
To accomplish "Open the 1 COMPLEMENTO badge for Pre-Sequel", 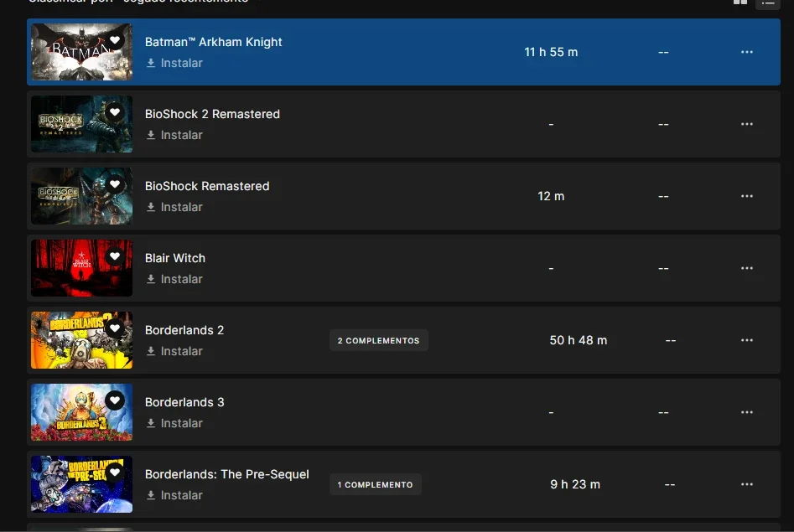I will [376, 484].
